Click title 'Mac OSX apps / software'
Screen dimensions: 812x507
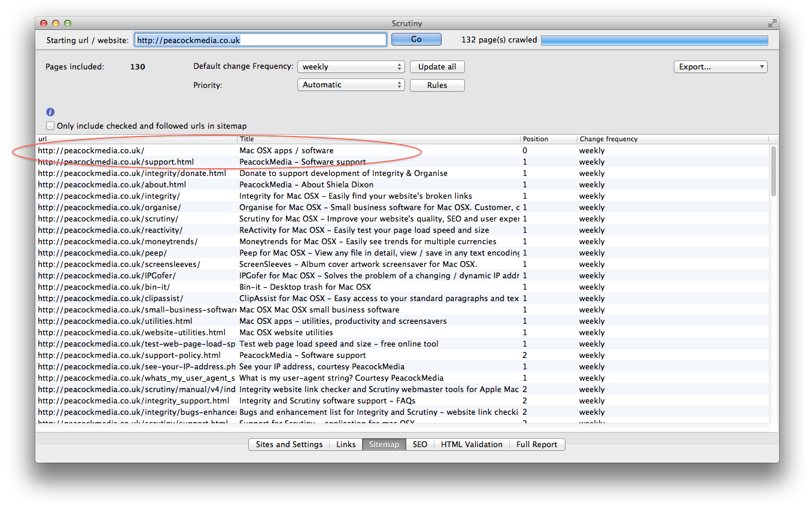coord(287,150)
